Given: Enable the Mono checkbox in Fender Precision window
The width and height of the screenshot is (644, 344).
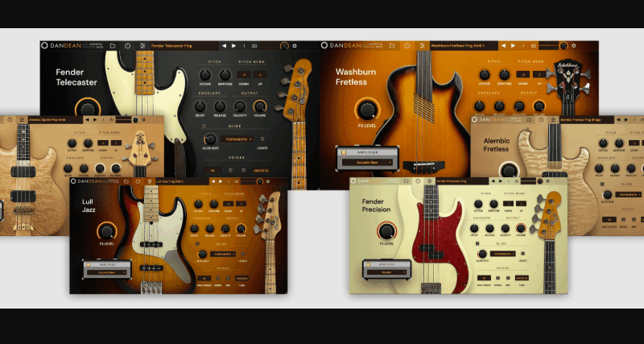Looking at the screenshot, I should [x=497, y=278].
